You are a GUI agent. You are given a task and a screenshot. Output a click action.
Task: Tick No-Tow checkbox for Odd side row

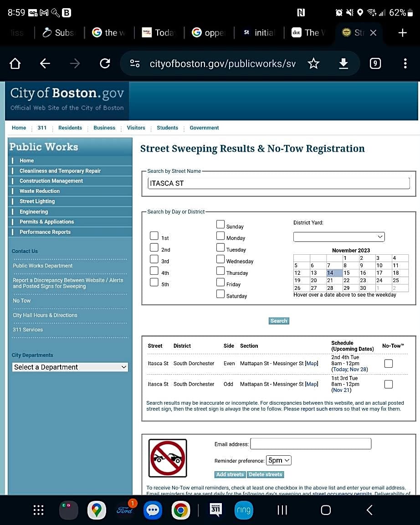click(389, 384)
